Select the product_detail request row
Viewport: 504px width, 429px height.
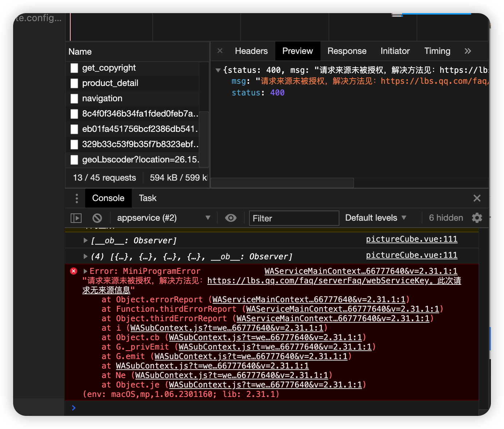coord(133,83)
